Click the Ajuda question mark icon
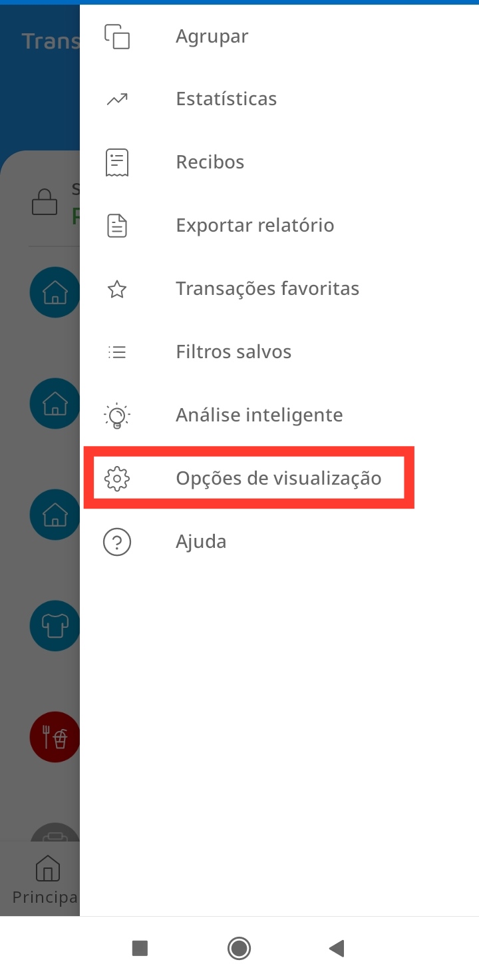Image resolution: width=479 pixels, height=980 pixels. [117, 542]
